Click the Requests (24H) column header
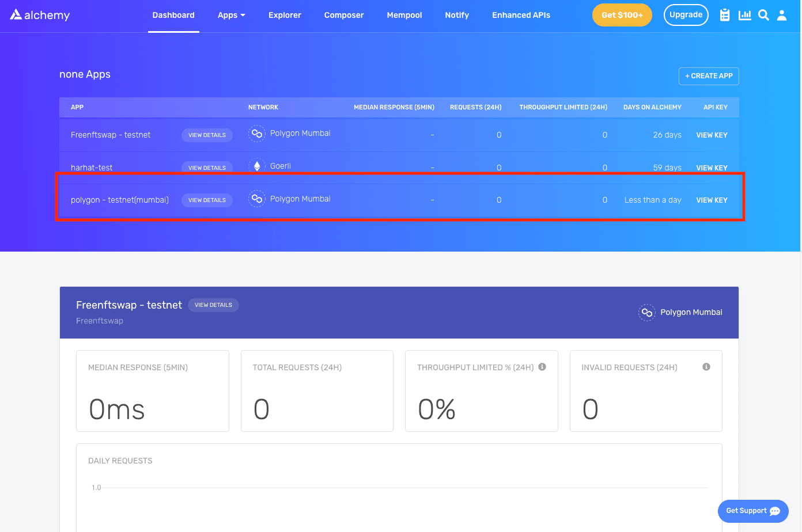This screenshot has width=802, height=532. coord(476,108)
